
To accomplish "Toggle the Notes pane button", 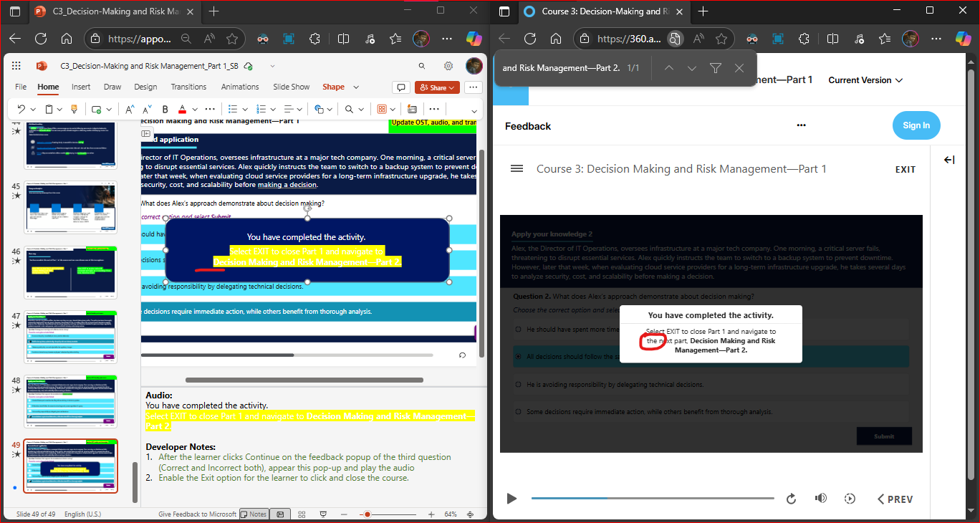I will pos(254,514).
